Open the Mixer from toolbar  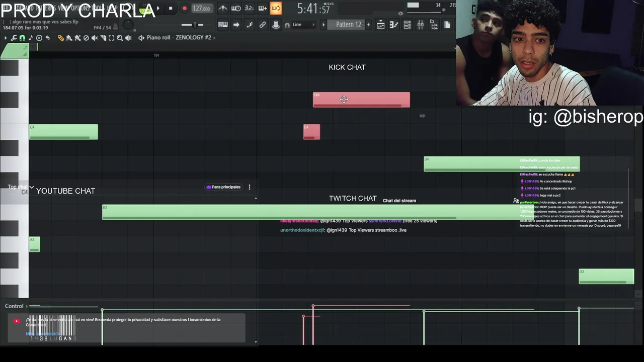coord(420,25)
